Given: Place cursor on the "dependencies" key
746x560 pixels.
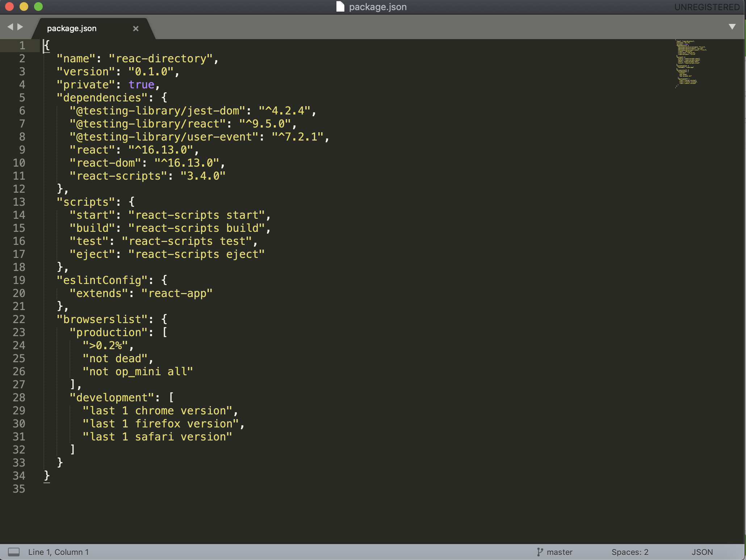Looking at the screenshot, I should click(102, 98).
